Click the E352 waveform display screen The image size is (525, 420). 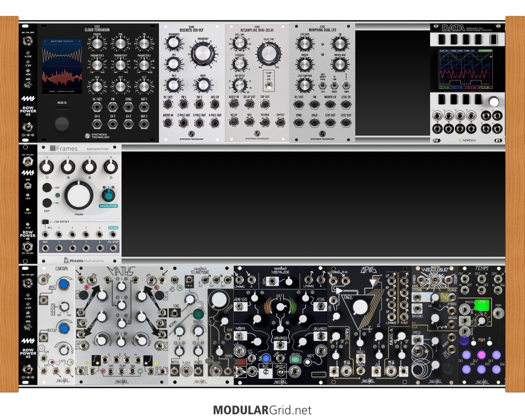pyautogui.click(x=62, y=66)
